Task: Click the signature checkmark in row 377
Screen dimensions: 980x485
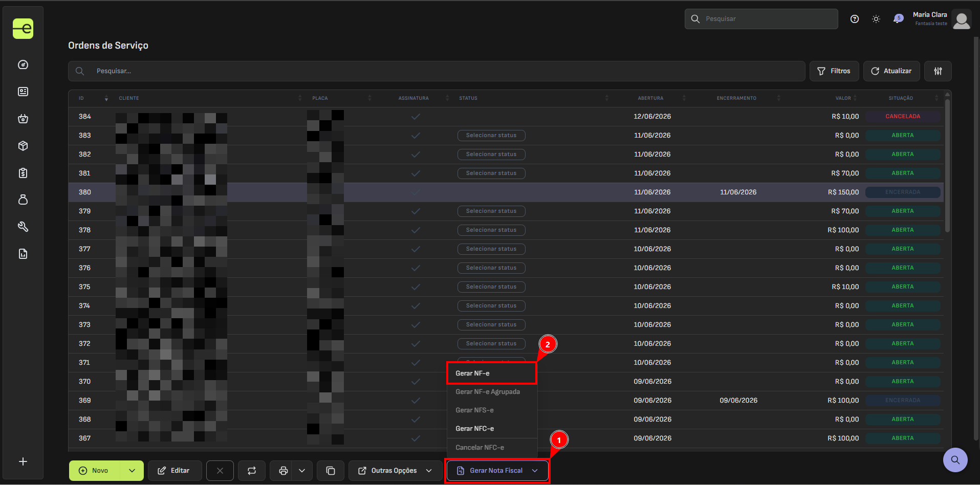Action: tap(416, 249)
